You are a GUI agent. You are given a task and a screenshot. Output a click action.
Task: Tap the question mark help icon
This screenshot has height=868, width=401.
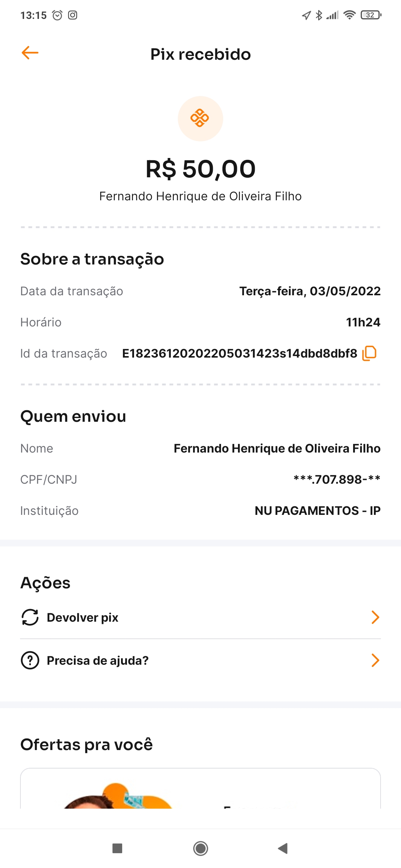pyautogui.click(x=30, y=660)
